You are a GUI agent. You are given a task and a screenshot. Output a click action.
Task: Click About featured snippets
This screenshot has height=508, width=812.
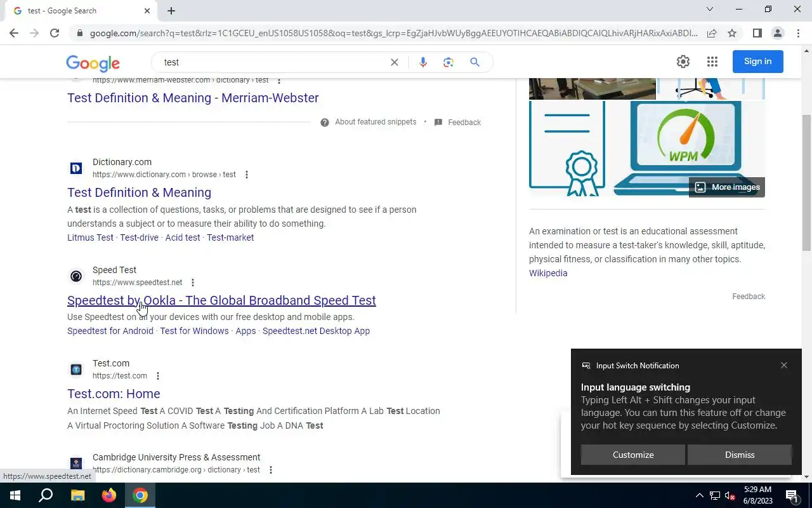coord(369,122)
